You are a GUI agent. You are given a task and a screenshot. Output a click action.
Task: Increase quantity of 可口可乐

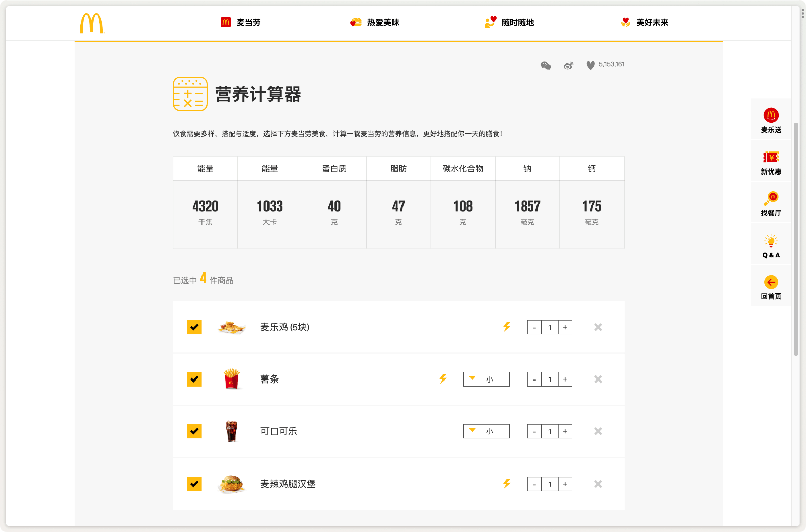pyautogui.click(x=565, y=431)
